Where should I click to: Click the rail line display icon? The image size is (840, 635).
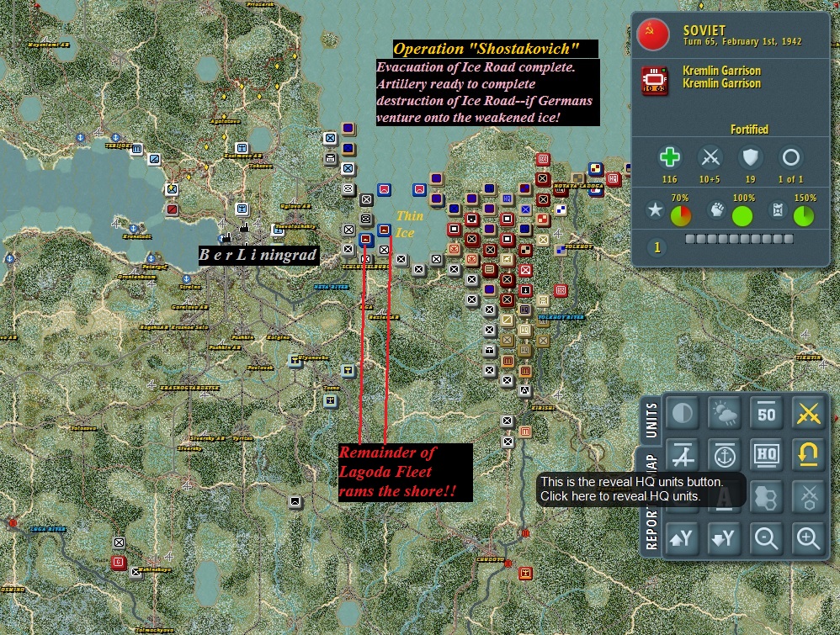[682, 456]
